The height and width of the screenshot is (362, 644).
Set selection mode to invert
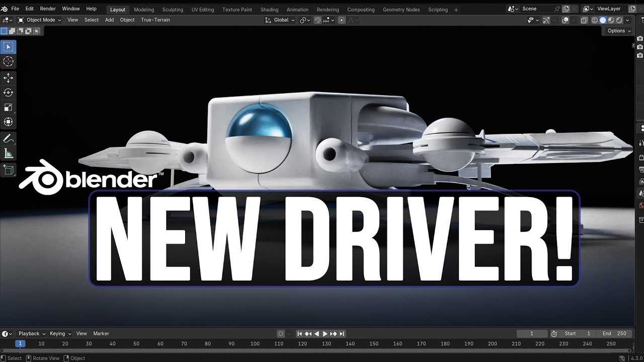coord(28,31)
